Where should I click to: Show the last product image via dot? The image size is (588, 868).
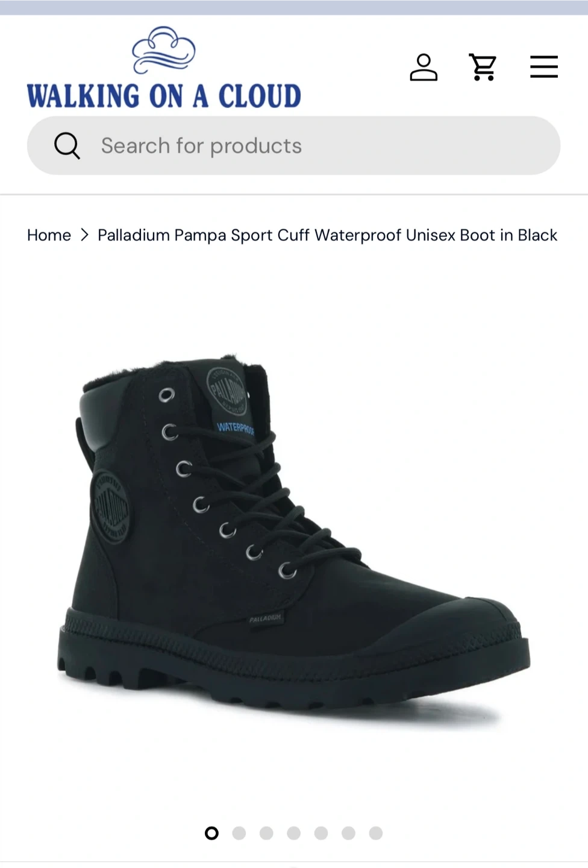click(x=376, y=833)
